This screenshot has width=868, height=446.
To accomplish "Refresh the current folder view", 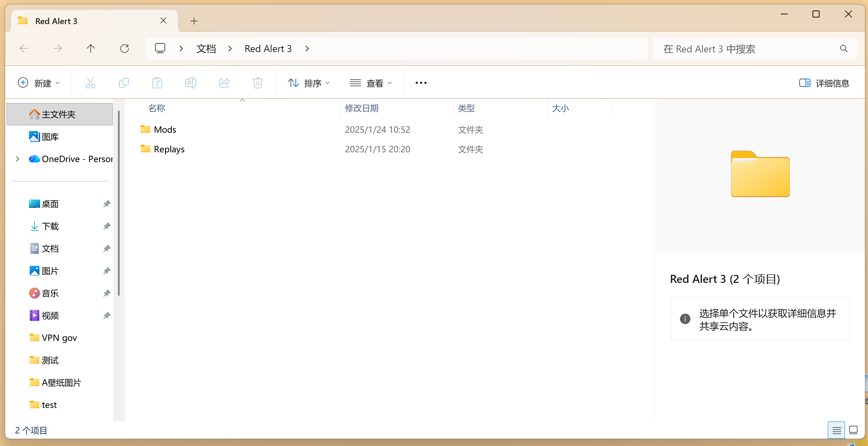I will (125, 49).
